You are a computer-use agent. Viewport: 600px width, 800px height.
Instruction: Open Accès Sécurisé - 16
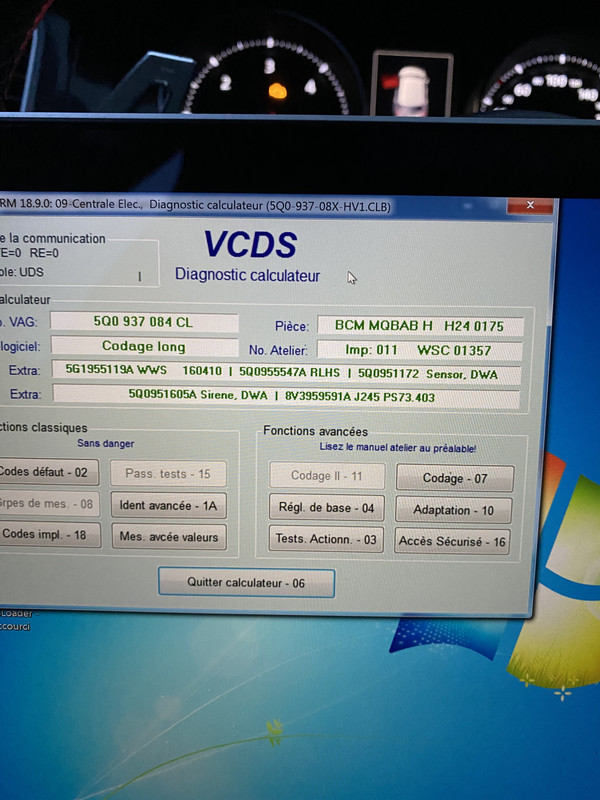pos(452,541)
